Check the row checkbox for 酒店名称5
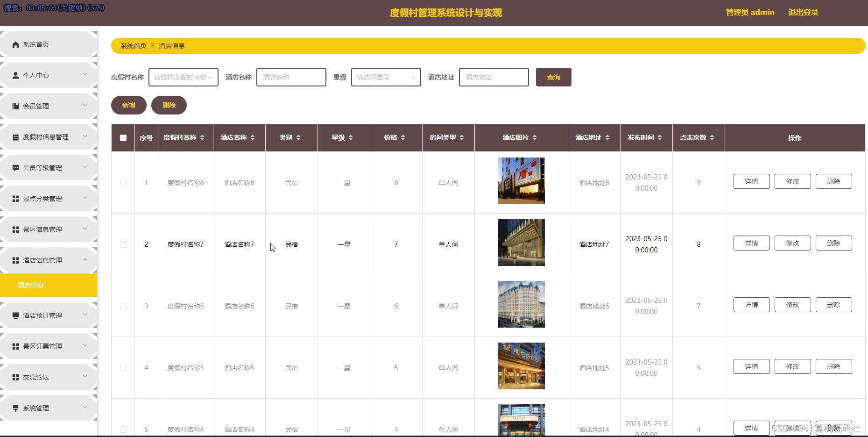868x437 pixels. tap(123, 368)
